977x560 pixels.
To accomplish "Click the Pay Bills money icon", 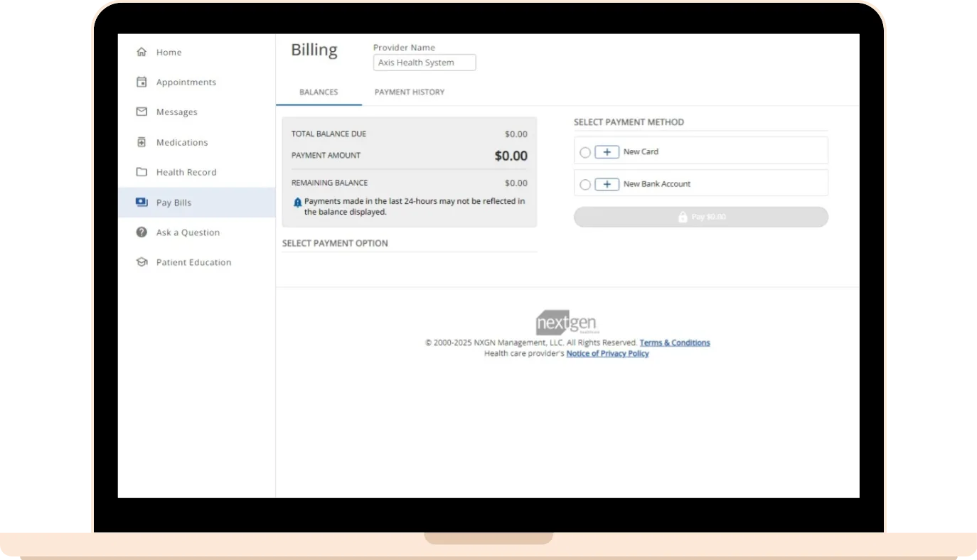I will (x=142, y=203).
